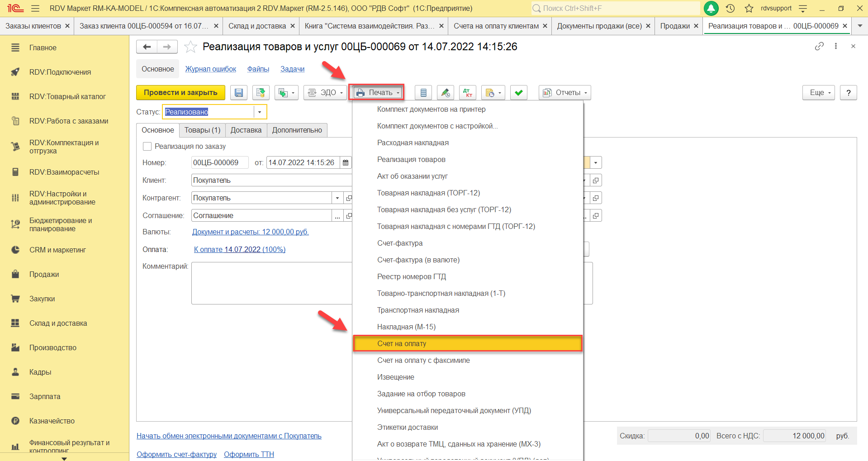Open the history clock icon in title bar
Screen dimensions: 868x461
point(730,8)
